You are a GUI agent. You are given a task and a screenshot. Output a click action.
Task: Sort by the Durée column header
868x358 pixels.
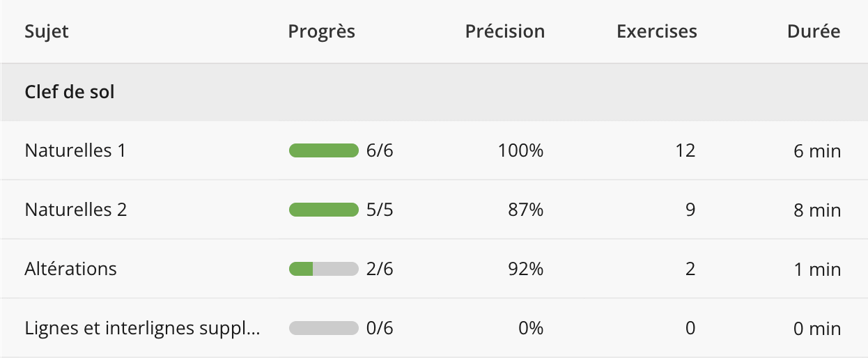pos(813,31)
